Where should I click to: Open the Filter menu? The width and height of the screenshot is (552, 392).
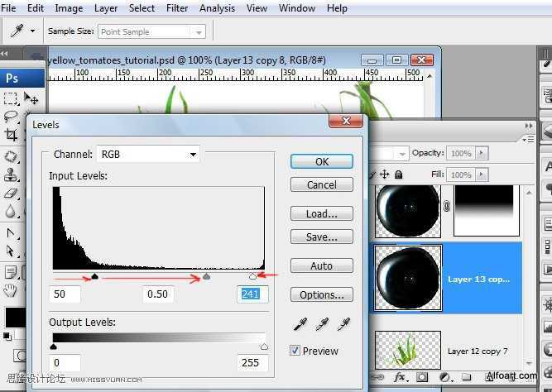177,8
